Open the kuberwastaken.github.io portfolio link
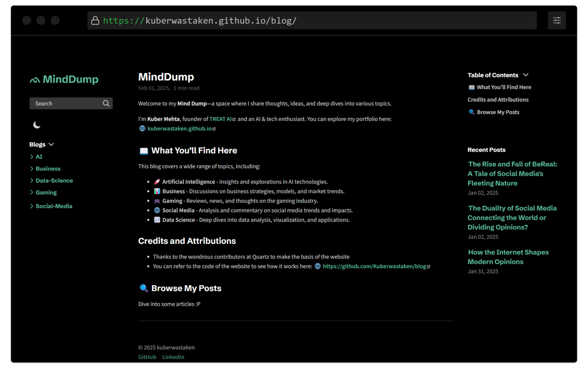Image resolution: width=588 pixels, height=368 pixels. 180,128
